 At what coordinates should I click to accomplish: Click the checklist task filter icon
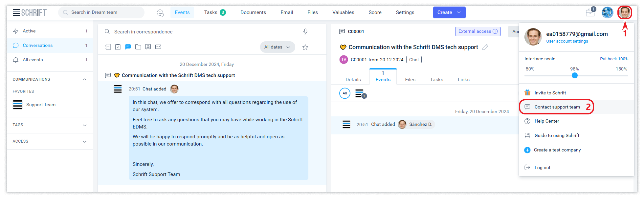pyautogui.click(x=118, y=47)
